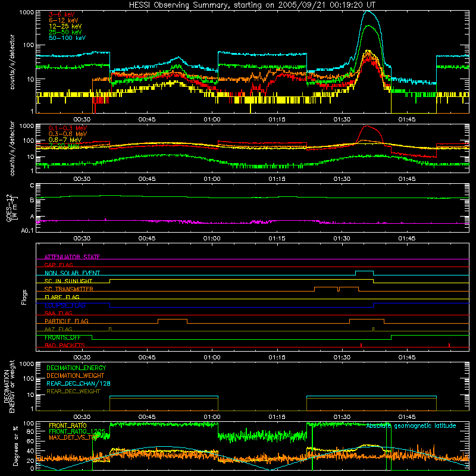
Task: Click the MAX_DET_VS_TOT legend label
Action: [x=73, y=437]
